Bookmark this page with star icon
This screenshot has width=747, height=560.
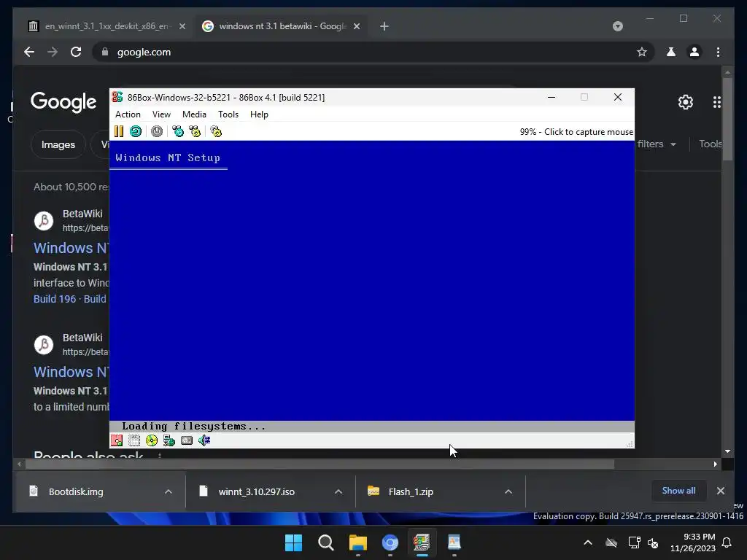[642, 52]
